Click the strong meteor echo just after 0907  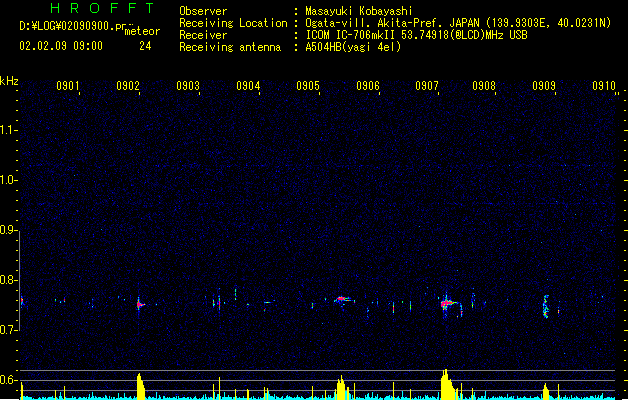click(x=446, y=304)
